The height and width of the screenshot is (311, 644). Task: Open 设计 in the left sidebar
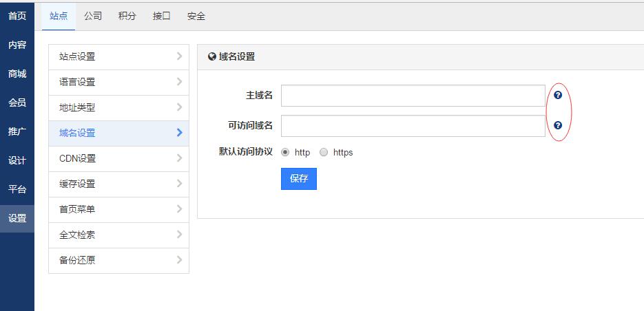coord(17,160)
